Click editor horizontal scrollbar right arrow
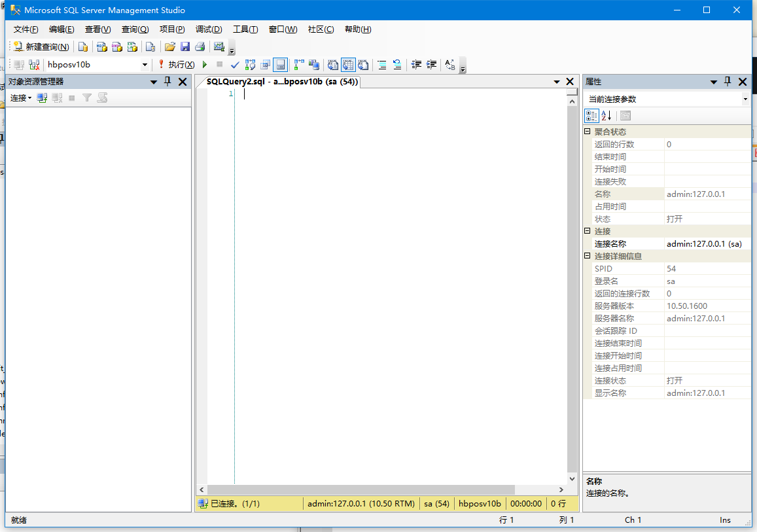This screenshot has width=757, height=532. tap(561, 489)
